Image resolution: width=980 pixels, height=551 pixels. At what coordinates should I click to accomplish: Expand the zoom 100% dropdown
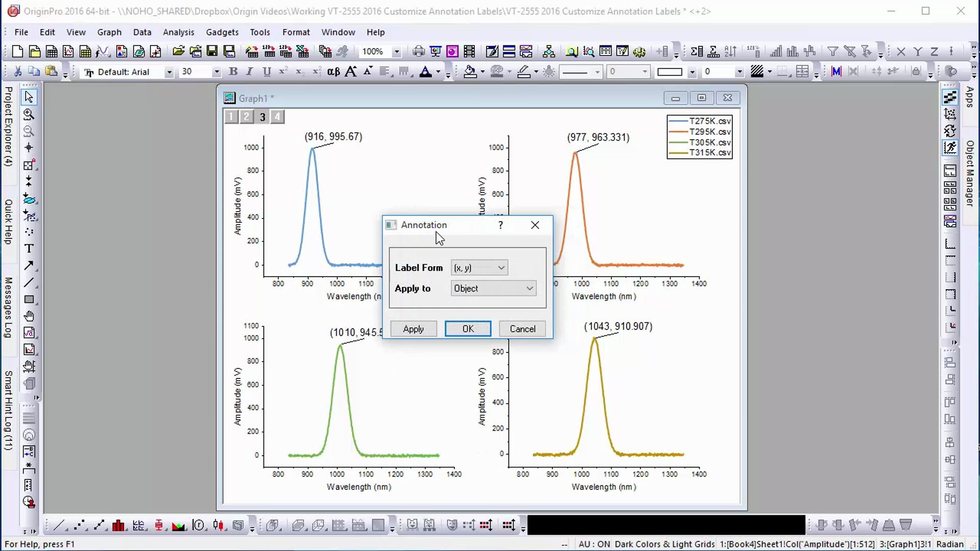coord(397,52)
